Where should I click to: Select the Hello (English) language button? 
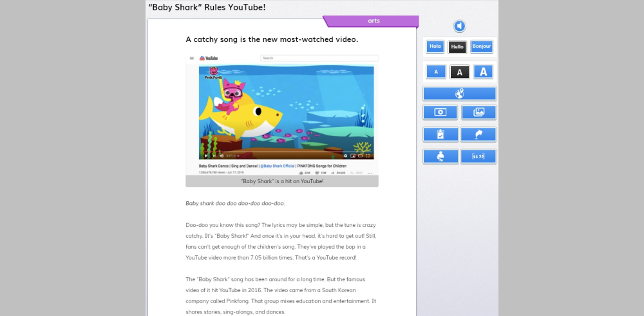click(457, 47)
